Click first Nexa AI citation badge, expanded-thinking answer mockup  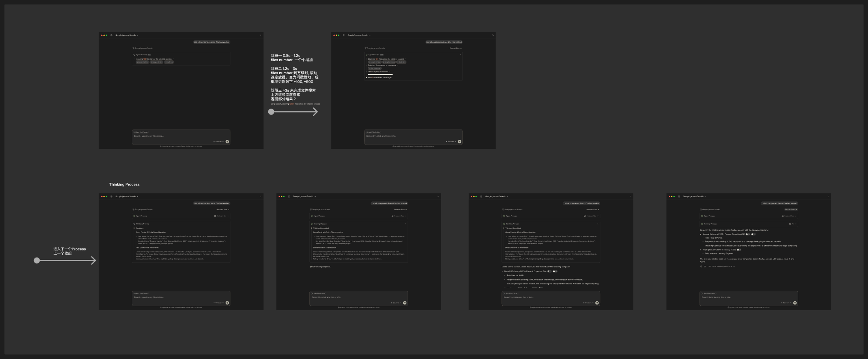pos(549,271)
